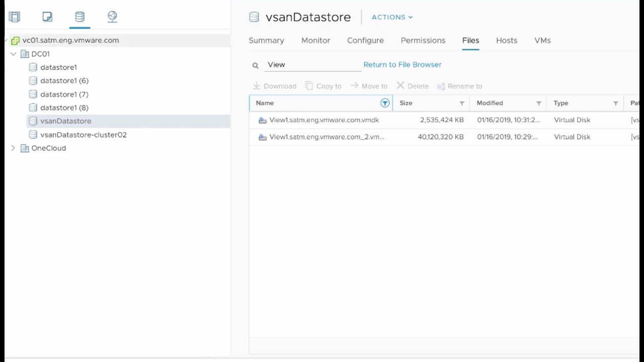Switch to the Configure tab
The width and height of the screenshot is (644, 362).
(x=365, y=41)
